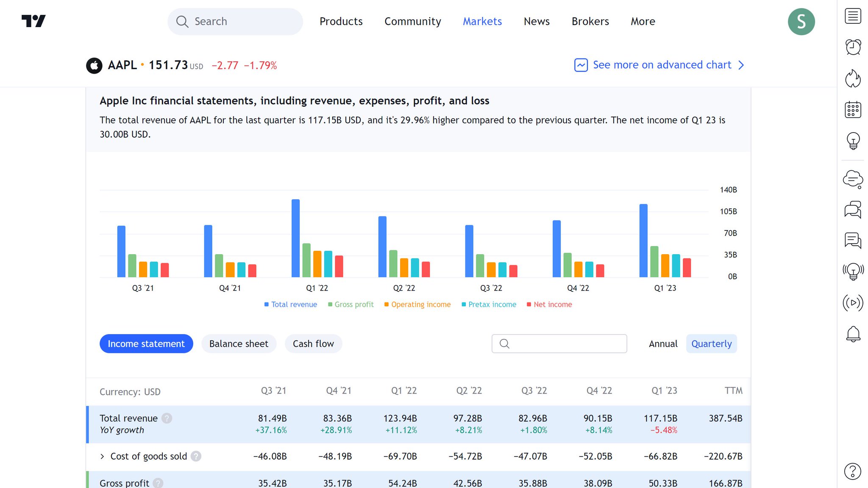Open the Products menu
868x488 pixels.
click(x=341, y=22)
